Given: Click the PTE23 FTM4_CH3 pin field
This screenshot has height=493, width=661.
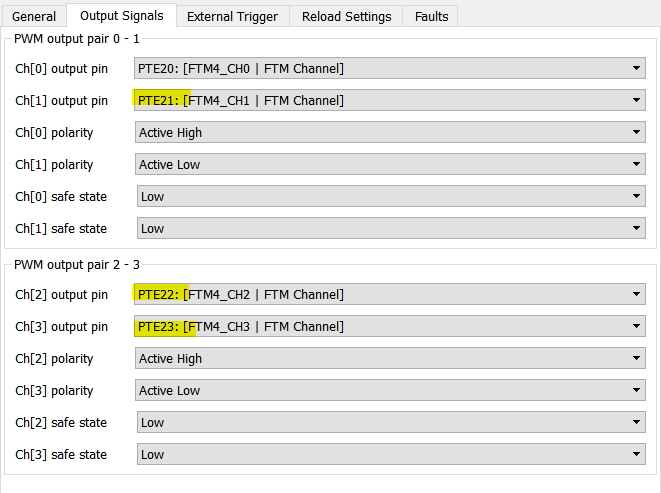Looking at the screenshot, I should 380,326.
